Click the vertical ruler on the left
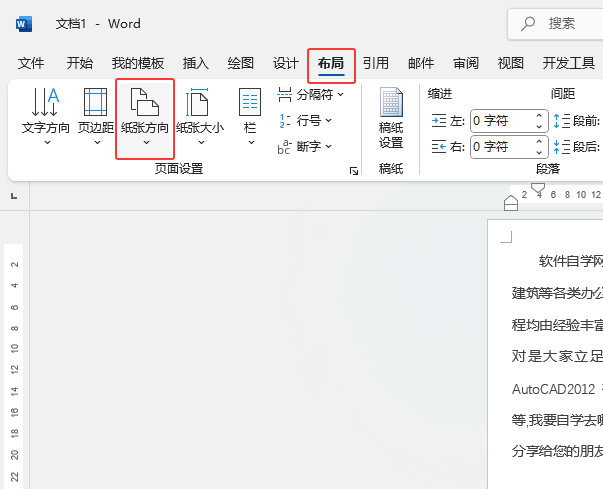 14,366
